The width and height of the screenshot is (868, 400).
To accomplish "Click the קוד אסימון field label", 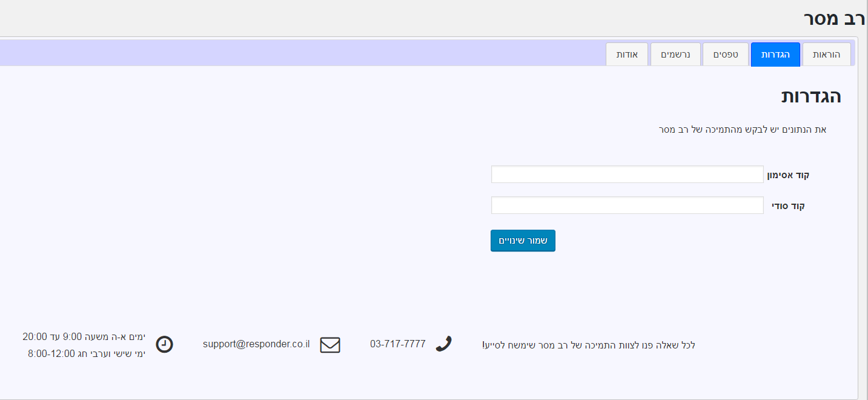I will (788, 175).
